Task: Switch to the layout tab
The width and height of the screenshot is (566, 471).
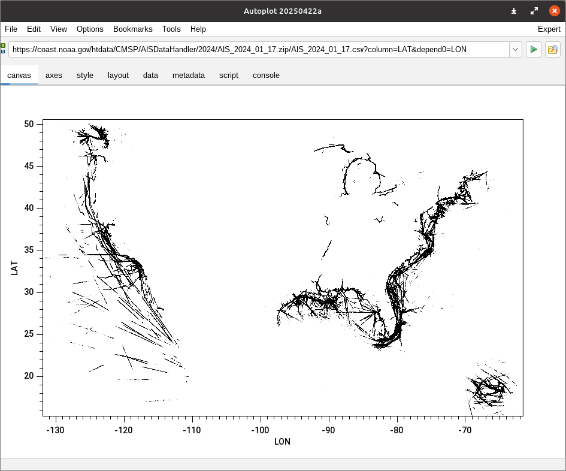Action: click(x=118, y=75)
